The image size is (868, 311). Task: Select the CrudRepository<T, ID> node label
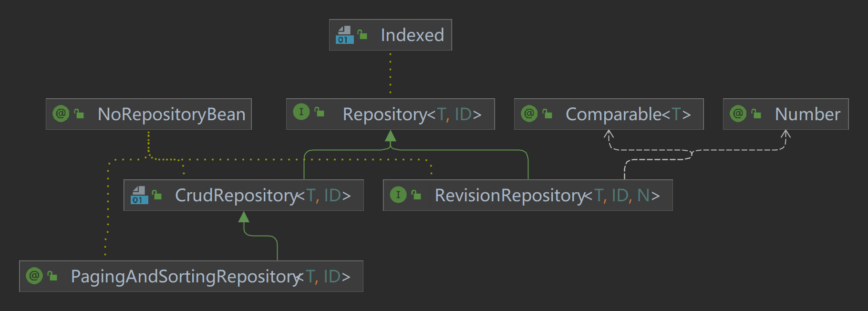[263, 196]
